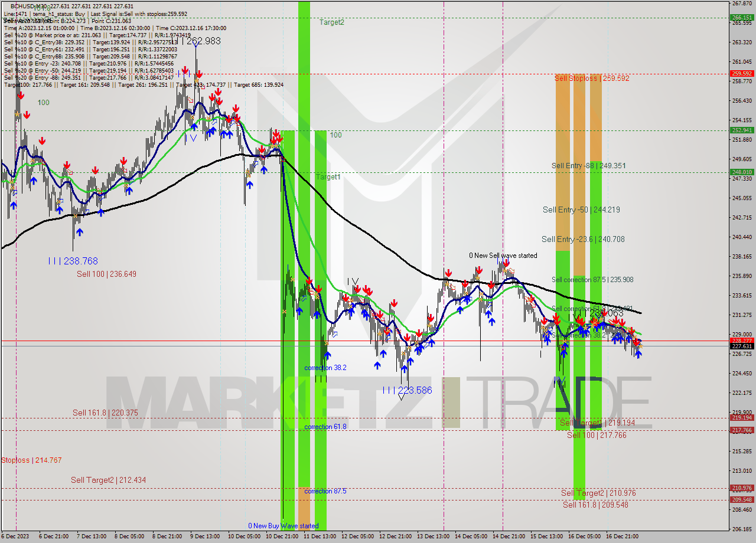This screenshot has width=756, height=543.
Task: Click the 'Sell 100 | 236.649' label
Action: click(106, 274)
